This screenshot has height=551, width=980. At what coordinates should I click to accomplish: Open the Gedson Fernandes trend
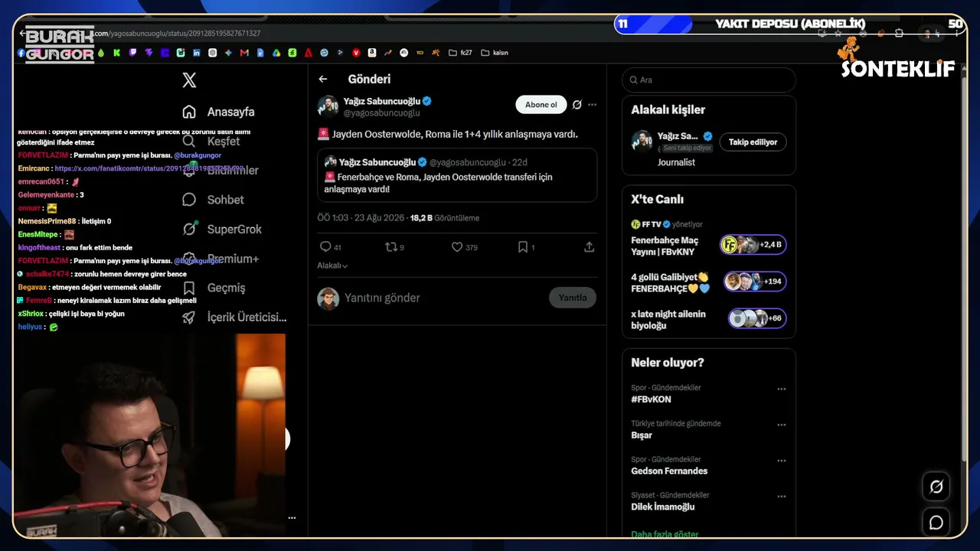[x=669, y=471]
